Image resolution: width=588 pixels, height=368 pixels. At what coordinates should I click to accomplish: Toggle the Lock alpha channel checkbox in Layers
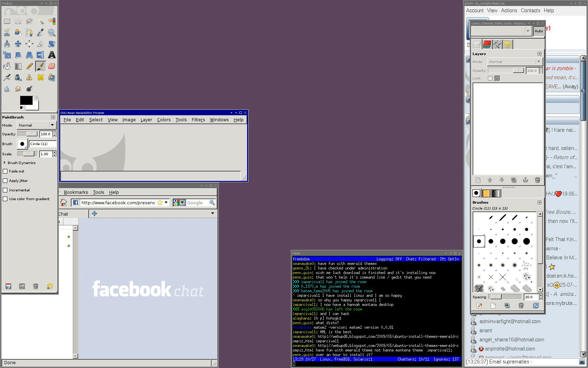click(x=490, y=79)
